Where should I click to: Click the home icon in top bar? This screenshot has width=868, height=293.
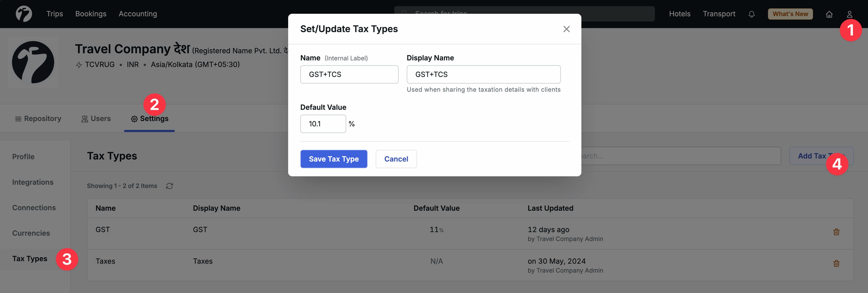click(x=829, y=14)
